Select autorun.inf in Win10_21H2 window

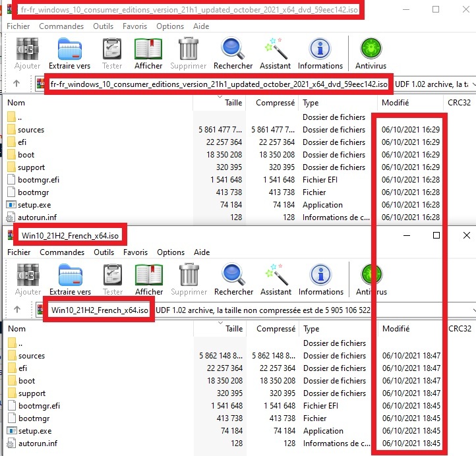click(x=32, y=443)
